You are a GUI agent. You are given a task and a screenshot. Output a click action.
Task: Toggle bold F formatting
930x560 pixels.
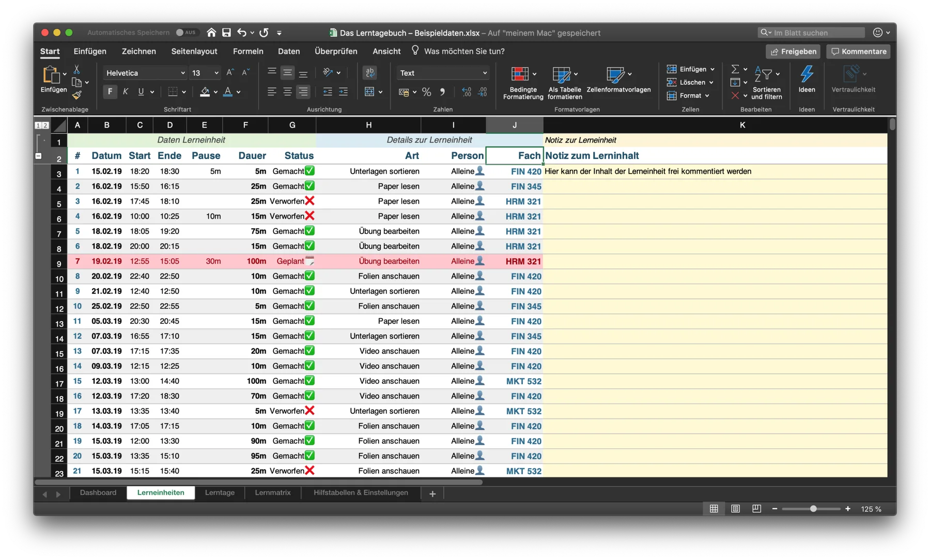coord(110,92)
